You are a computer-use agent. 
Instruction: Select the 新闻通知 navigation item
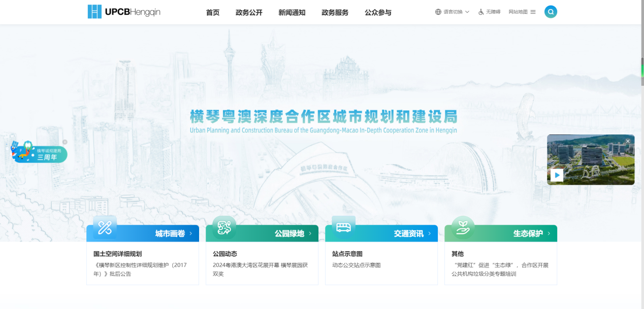[292, 12]
